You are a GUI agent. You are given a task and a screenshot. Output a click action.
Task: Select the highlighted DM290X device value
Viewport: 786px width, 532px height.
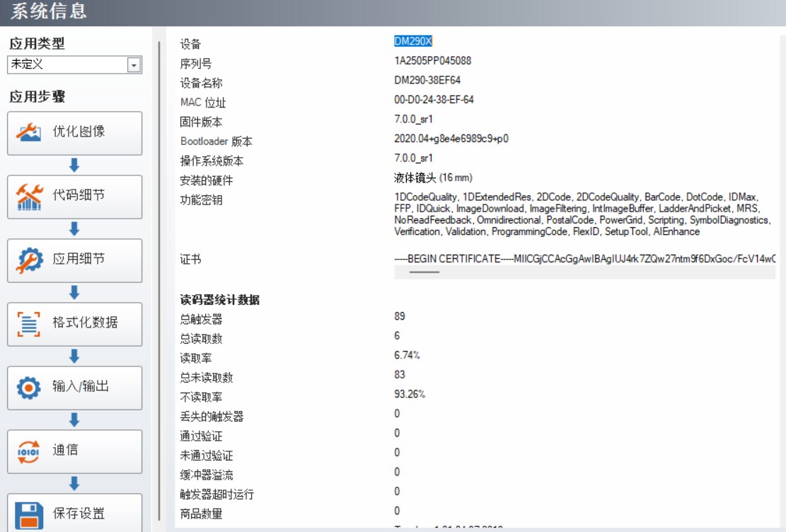tap(413, 42)
